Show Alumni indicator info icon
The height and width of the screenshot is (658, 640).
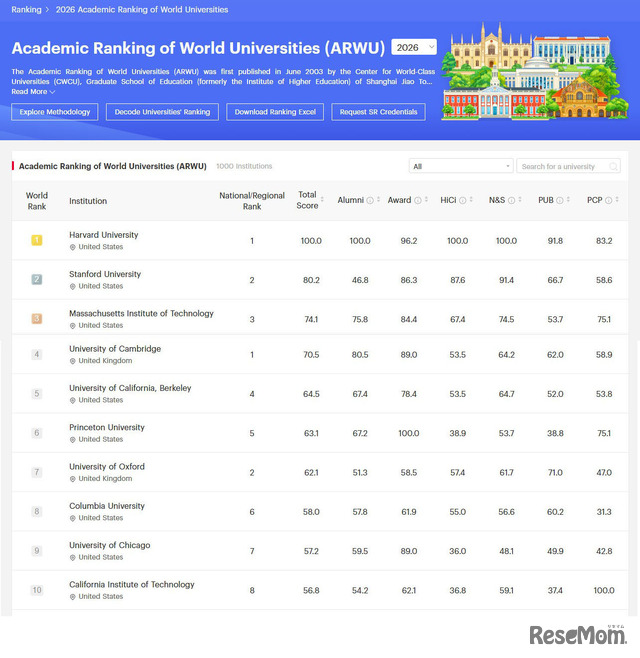(370, 201)
